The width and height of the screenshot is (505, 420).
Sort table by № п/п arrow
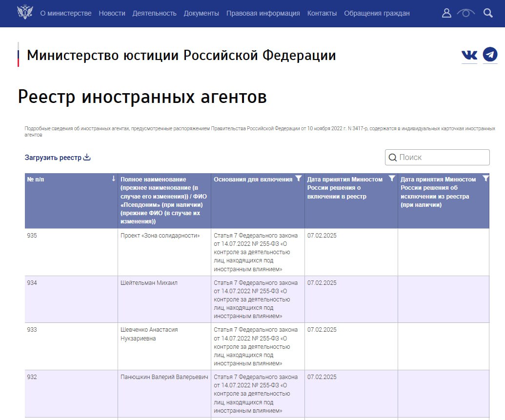tap(113, 179)
